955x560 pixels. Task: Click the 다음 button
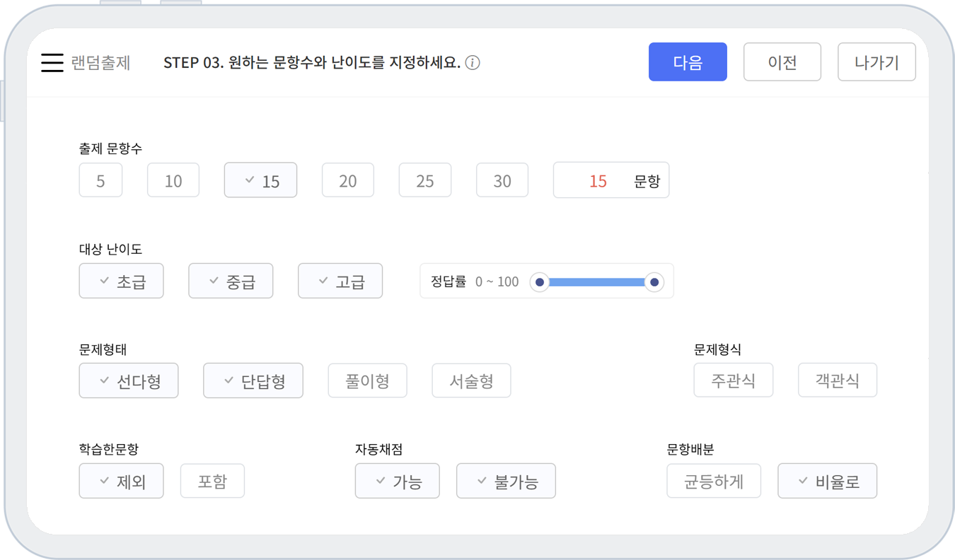pyautogui.click(x=688, y=62)
